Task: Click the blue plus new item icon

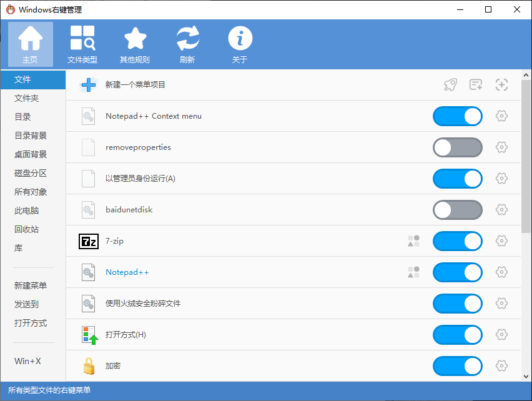Action: coord(89,85)
